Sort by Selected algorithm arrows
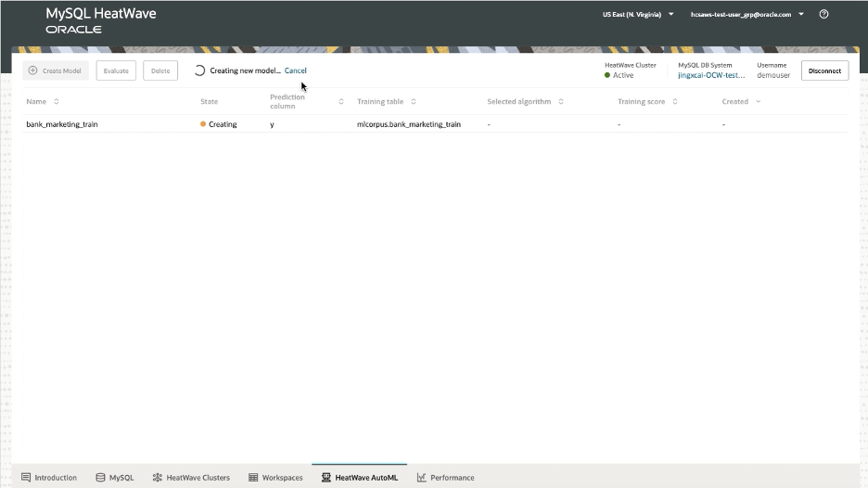The width and height of the screenshot is (868, 488). tap(561, 101)
